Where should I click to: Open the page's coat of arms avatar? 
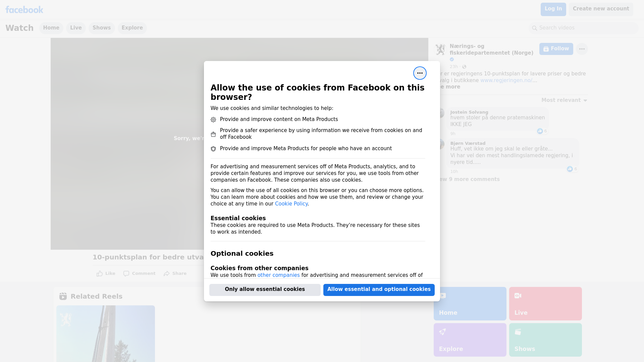coord(440,50)
